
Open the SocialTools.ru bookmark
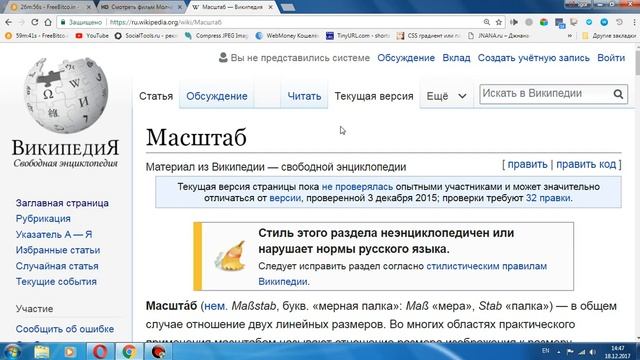(146, 36)
